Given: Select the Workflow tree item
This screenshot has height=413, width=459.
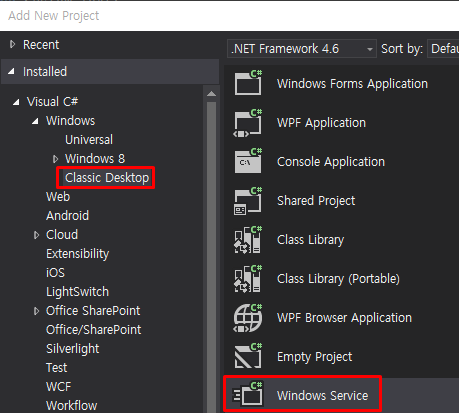Looking at the screenshot, I should pyautogui.click(x=71, y=405).
